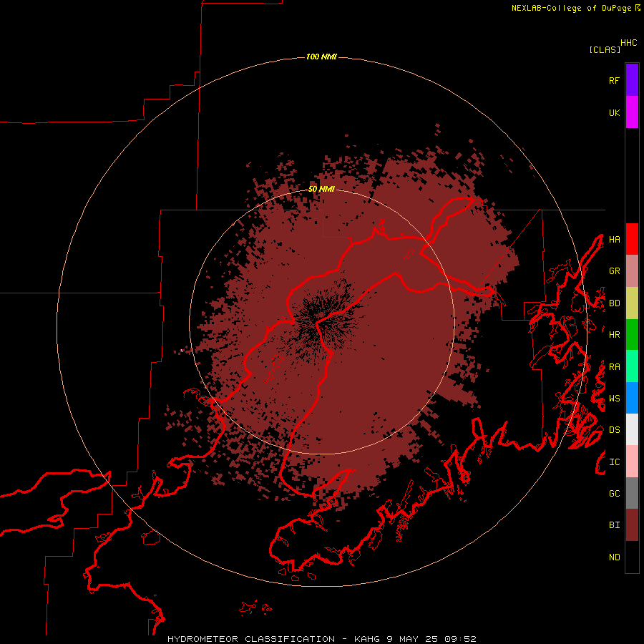The height and width of the screenshot is (644, 644).
Task: Click the 09:52 timestamp
Action: pyautogui.click(x=461, y=639)
